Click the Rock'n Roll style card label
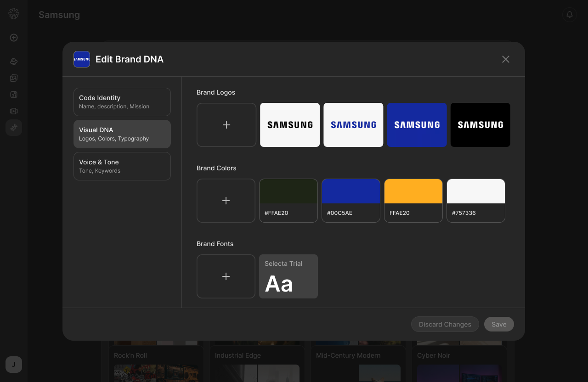This screenshot has width=588, height=382. coord(130,355)
